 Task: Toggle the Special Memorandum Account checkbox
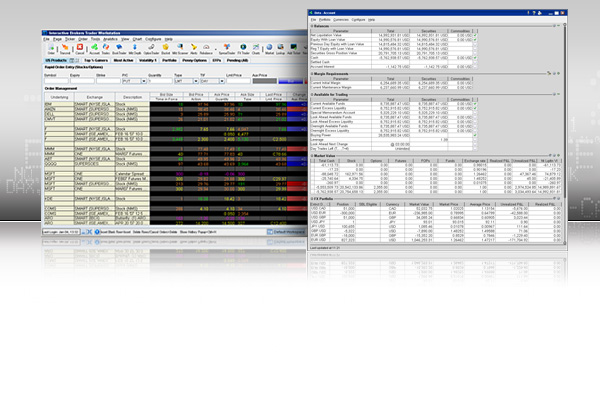475,113
